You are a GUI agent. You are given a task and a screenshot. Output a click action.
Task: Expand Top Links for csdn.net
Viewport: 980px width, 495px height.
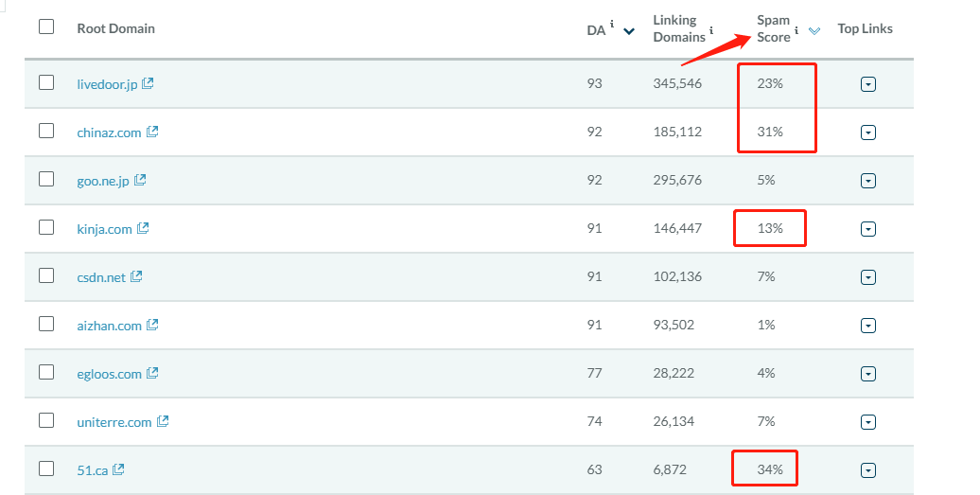[x=868, y=277]
